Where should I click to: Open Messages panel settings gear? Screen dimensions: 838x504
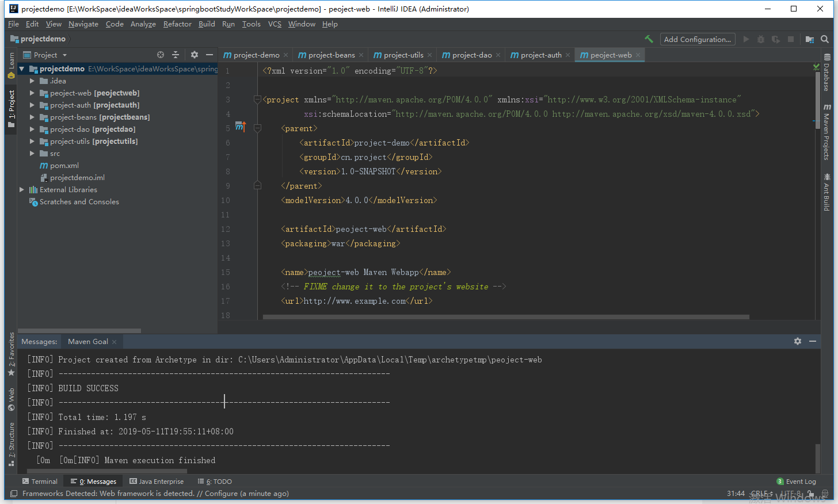797,341
